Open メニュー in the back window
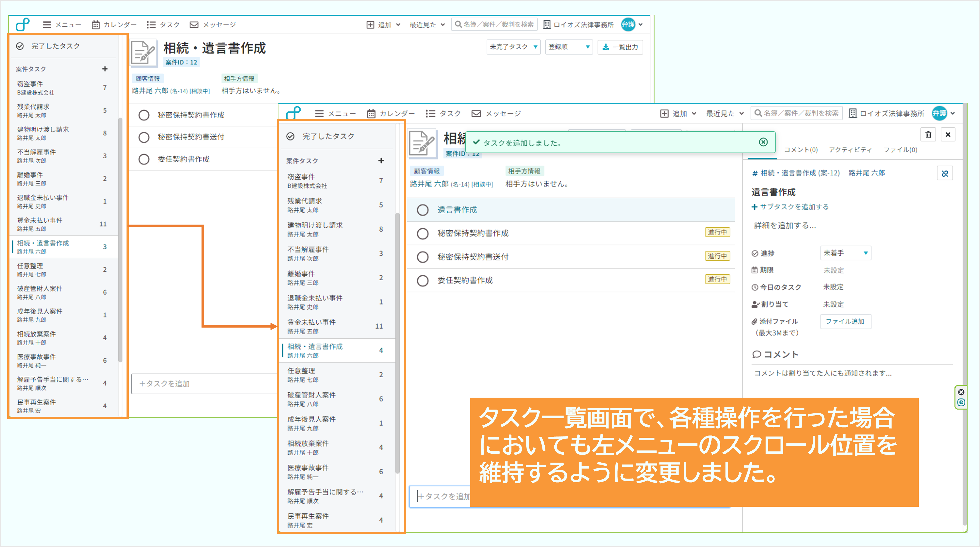The image size is (980, 547). click(x=62, y=25)
